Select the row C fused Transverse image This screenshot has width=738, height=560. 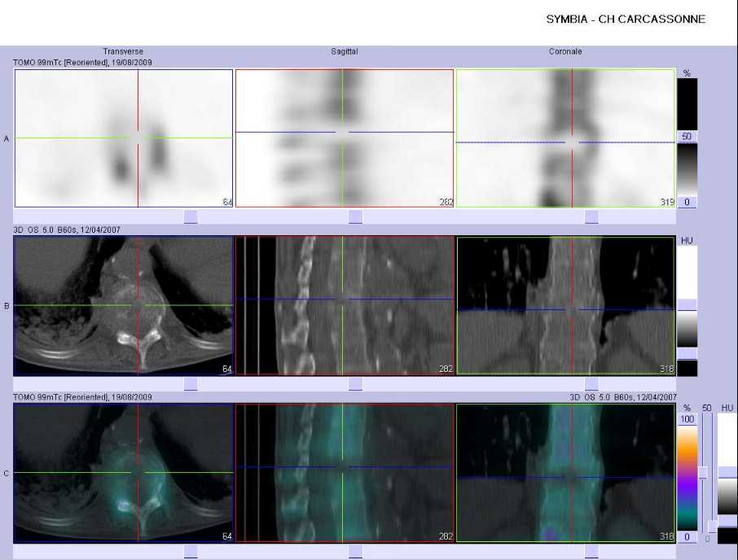pyautogui.click(x=124, y=473)
